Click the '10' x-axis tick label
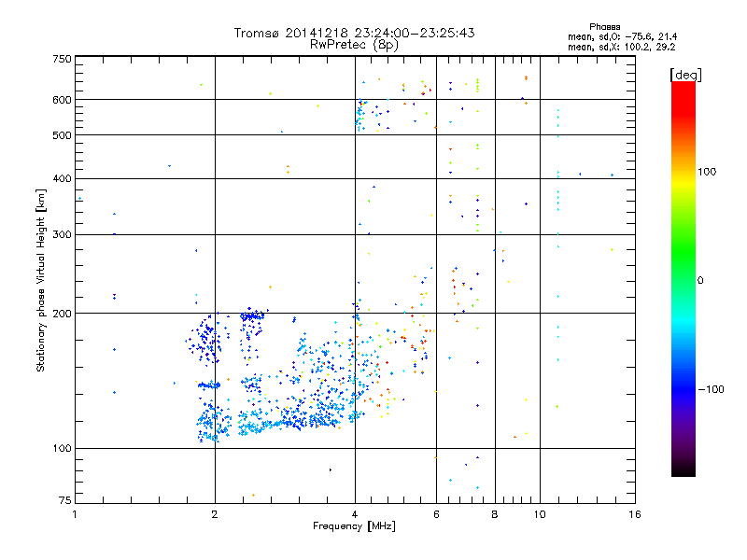Image resolution: width=747 pixels, height=560 pixels. [540, 514]
